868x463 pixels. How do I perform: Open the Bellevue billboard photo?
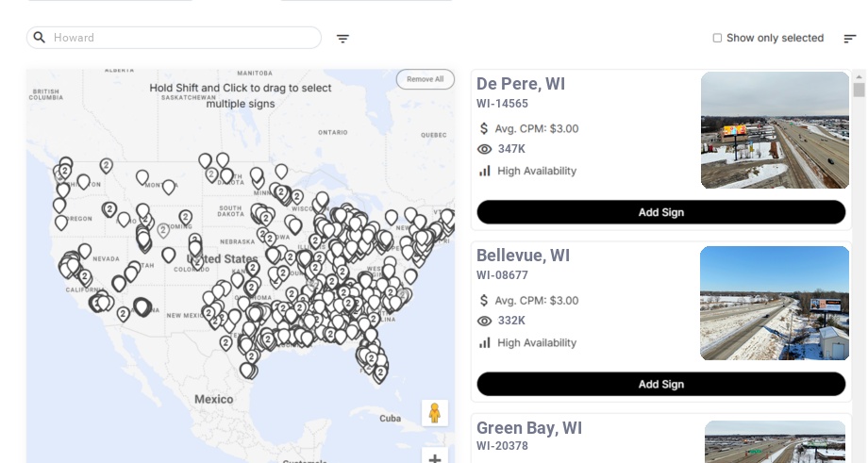pos(775,303)
